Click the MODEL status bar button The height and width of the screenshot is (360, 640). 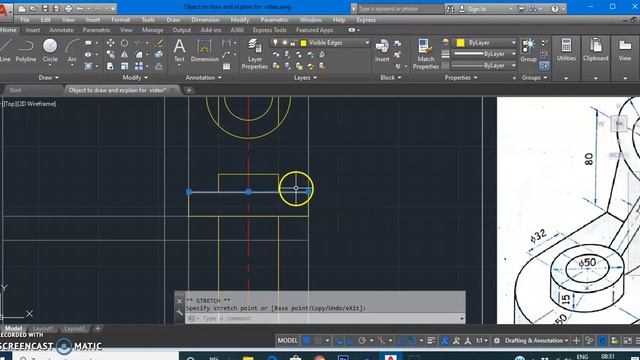287,340
